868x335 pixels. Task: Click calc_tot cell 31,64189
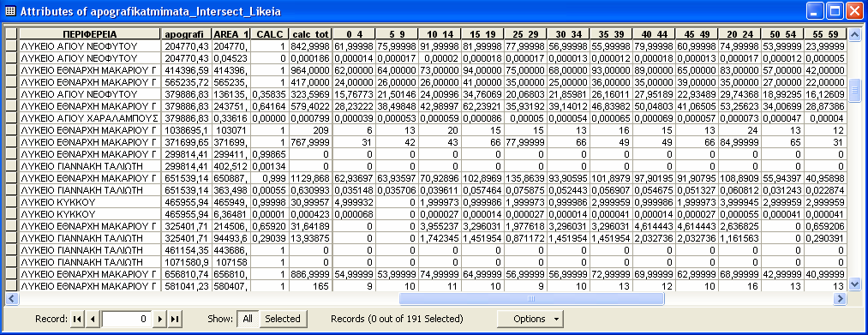coord(310,226)
